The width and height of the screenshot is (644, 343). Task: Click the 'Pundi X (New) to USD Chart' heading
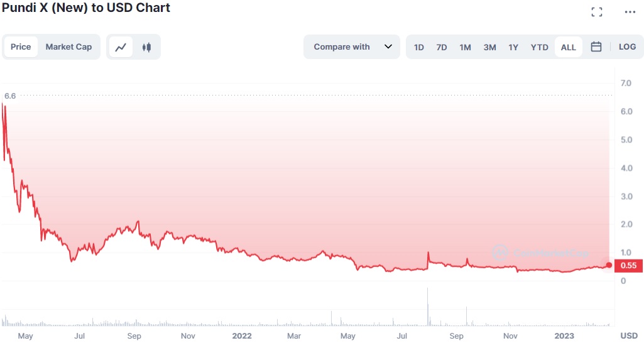pyautogui.click(x=86, y=8)
